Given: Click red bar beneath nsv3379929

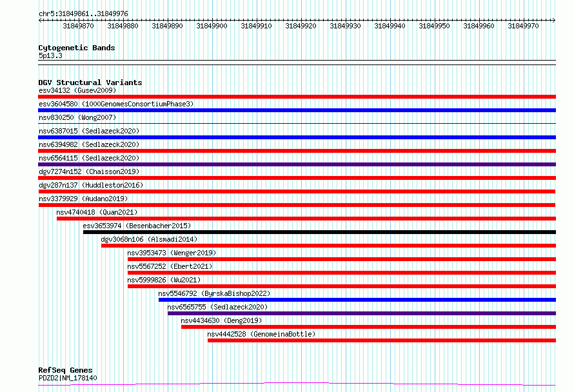Looking at the screenshot, I should [x=297, y=205].
